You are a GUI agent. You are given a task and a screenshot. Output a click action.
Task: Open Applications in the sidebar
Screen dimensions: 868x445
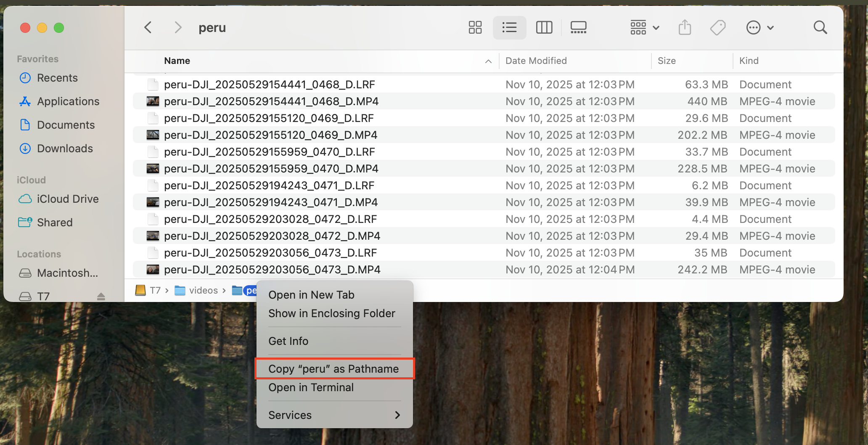point(68,101)
